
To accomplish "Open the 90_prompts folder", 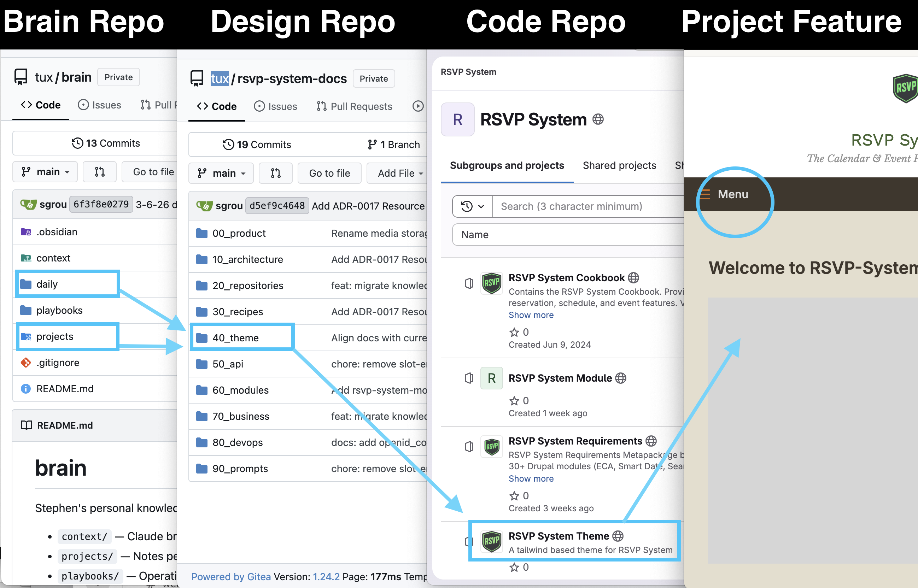I will click(x=240, y=469).
